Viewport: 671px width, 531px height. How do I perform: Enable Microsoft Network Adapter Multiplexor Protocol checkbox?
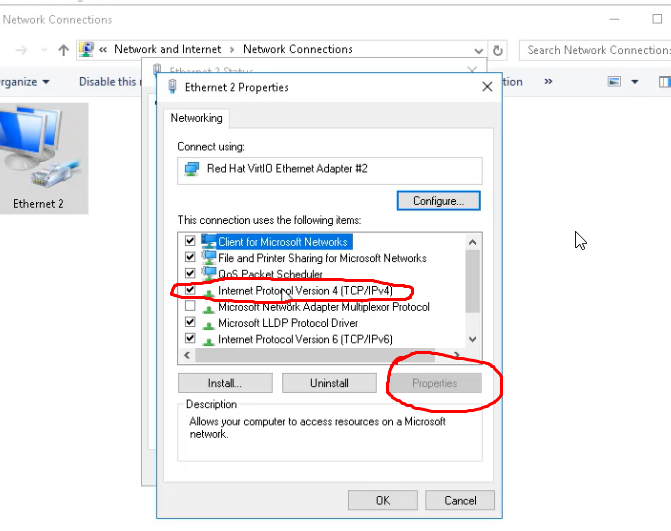(190, 306)
